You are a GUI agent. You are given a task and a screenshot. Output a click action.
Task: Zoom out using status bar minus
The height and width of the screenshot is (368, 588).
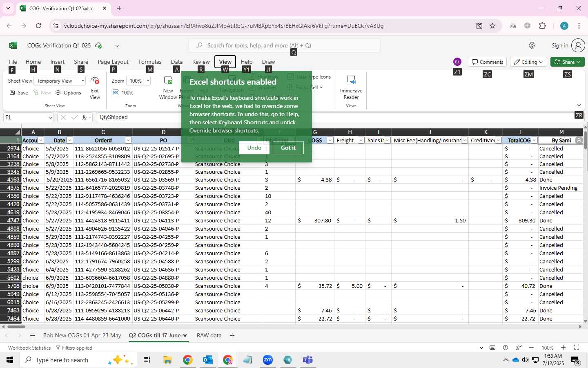(531, 348)
